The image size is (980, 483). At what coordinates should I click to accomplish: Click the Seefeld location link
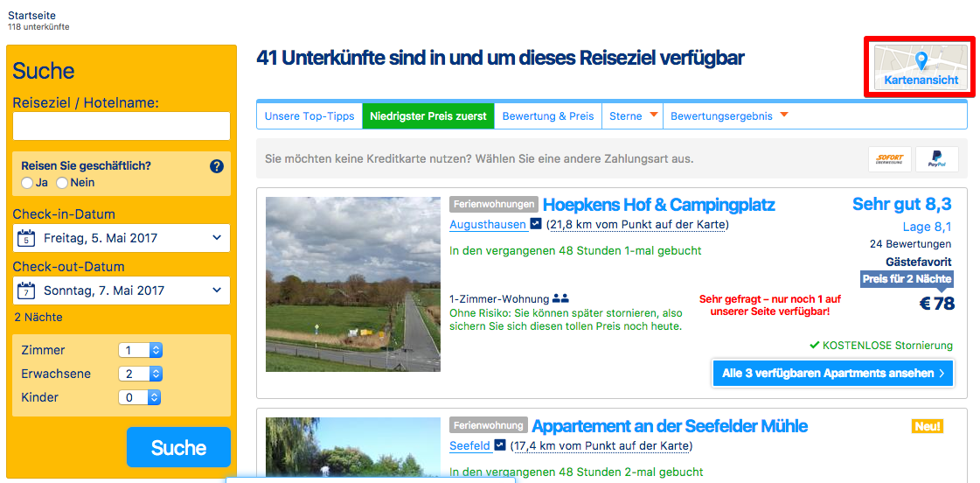[470, 445]
